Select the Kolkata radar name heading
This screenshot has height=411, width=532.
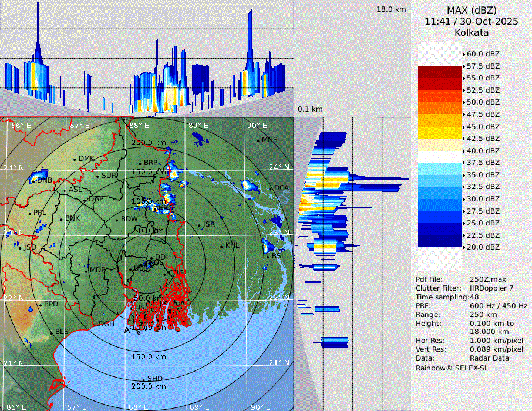(471, 32)
